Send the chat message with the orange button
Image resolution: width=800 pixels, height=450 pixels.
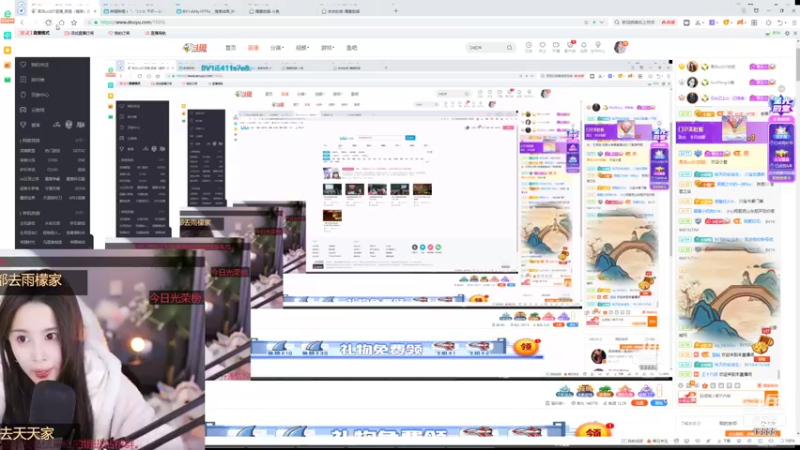(770, 398)
